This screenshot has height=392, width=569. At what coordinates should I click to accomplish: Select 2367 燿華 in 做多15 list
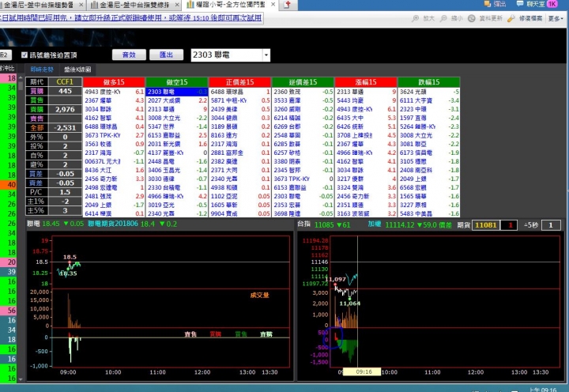coord(114,100)
